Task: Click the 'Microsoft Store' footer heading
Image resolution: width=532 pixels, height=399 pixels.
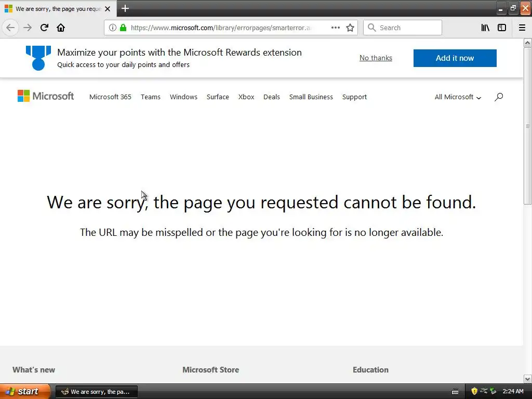Action: (211, 370)
